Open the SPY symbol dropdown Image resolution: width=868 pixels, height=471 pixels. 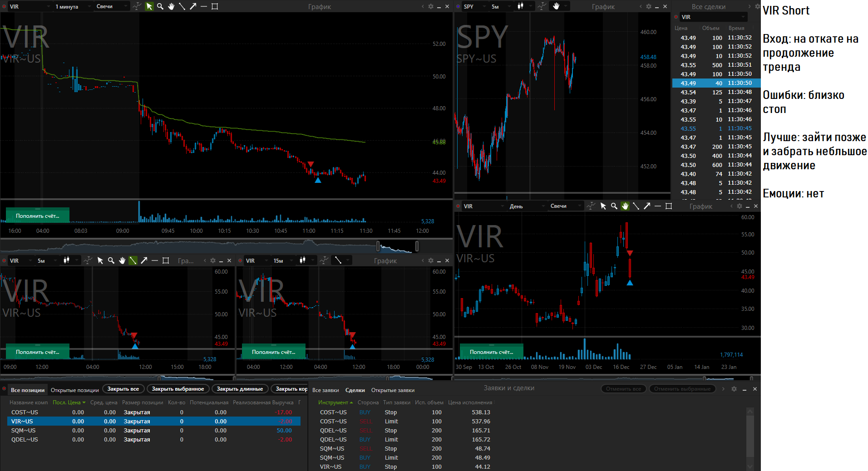click(x=474, y=6)
